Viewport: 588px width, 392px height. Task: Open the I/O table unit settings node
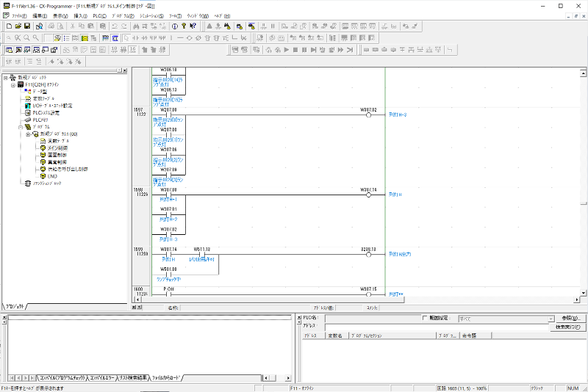point(51,105)
